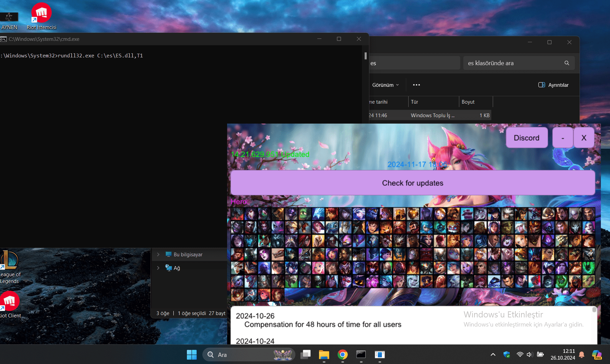Select the Wukong hero icon

click(x=237, y=254)
